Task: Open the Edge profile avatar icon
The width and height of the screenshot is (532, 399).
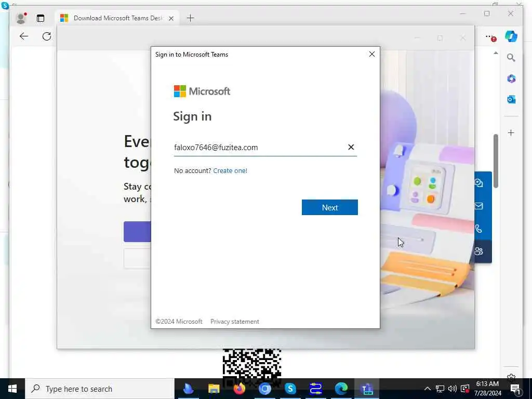Action: point(21,18)
